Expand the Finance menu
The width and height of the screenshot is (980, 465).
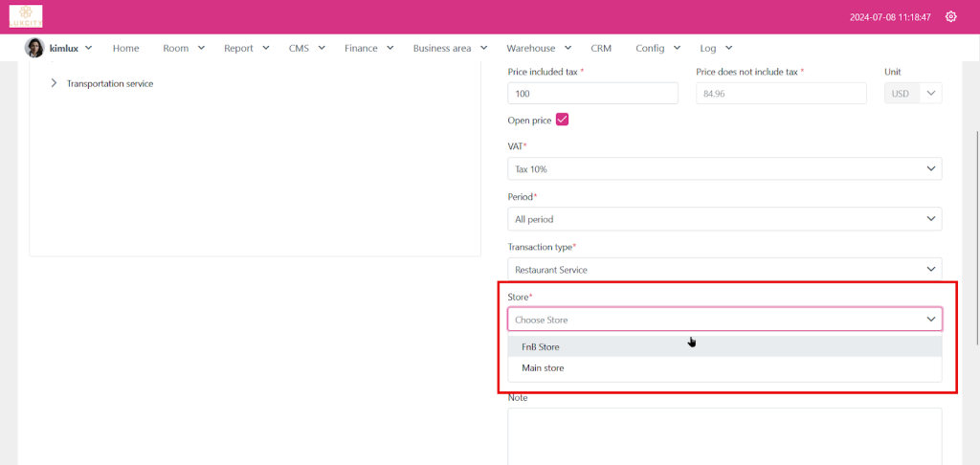pos(368,48)
